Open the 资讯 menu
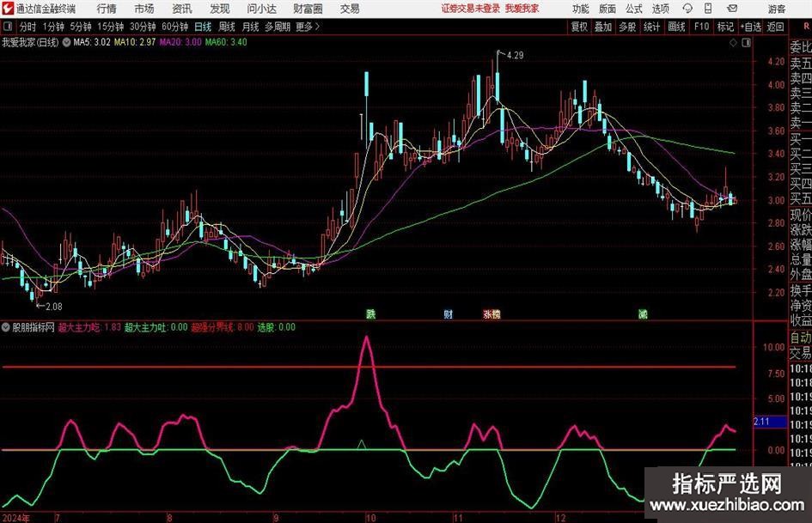The height and width of the screenshot is (523, 812). coord(182,9)
